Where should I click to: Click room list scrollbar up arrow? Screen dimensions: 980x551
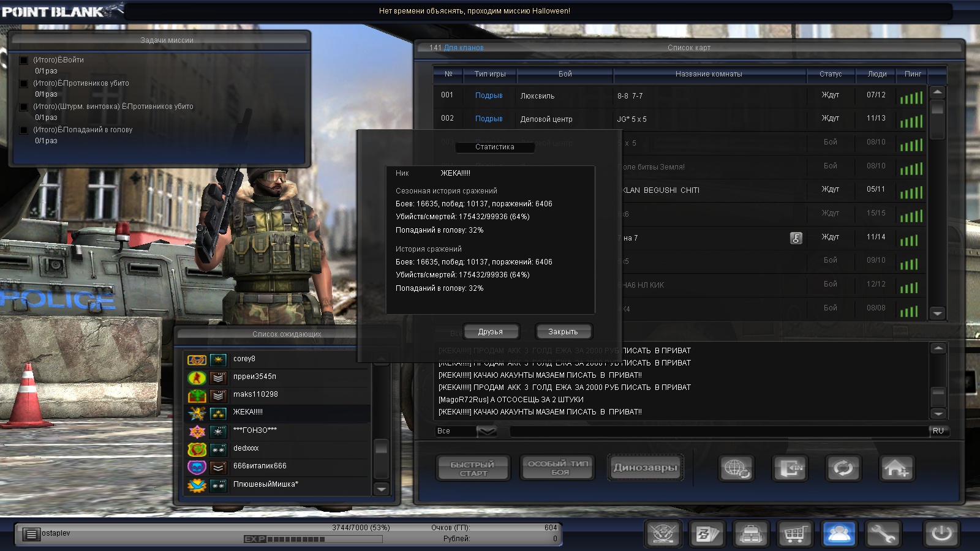937,92
